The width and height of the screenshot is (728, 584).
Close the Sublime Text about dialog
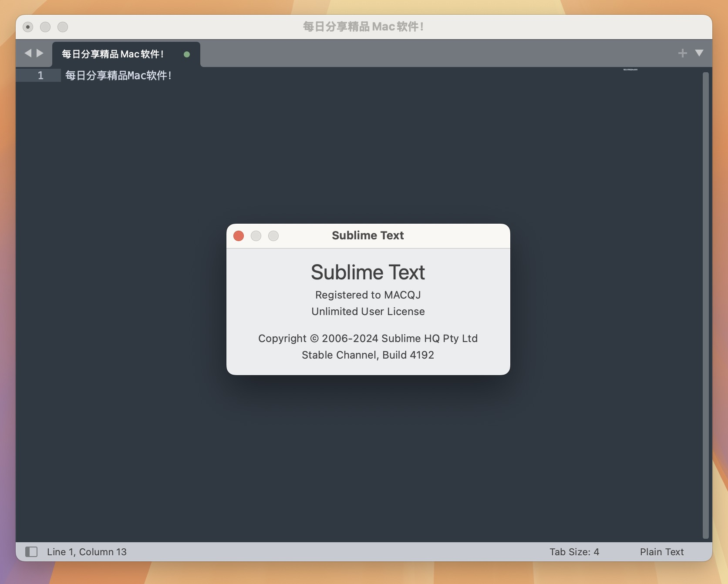pos(239,236)
